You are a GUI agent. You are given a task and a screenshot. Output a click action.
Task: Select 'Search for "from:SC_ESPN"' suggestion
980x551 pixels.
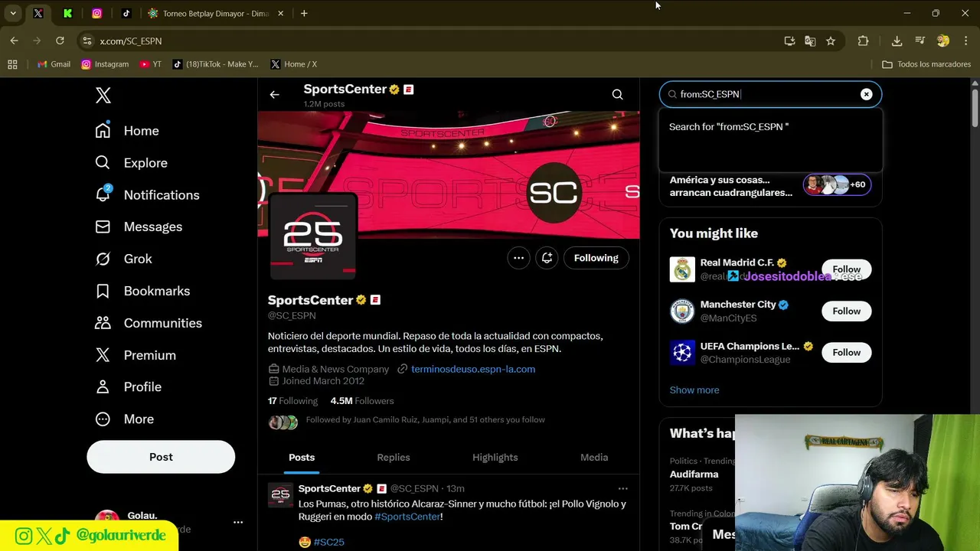point(770,127)
